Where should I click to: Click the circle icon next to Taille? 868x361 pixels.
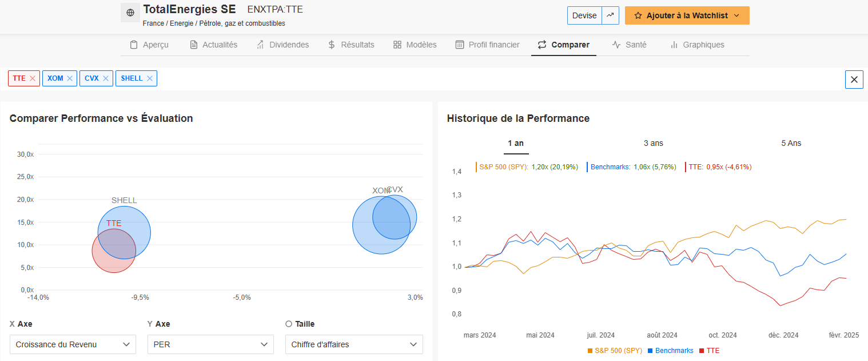pyautogui.click(x=289, y=324)
